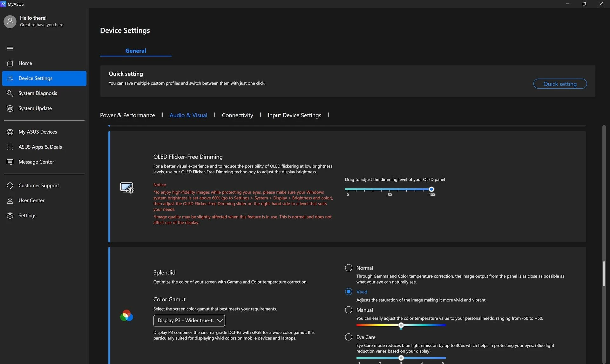Open System Diagnosis from sidebar
Viewport: 610px width, 364px height.
point(44,93)
